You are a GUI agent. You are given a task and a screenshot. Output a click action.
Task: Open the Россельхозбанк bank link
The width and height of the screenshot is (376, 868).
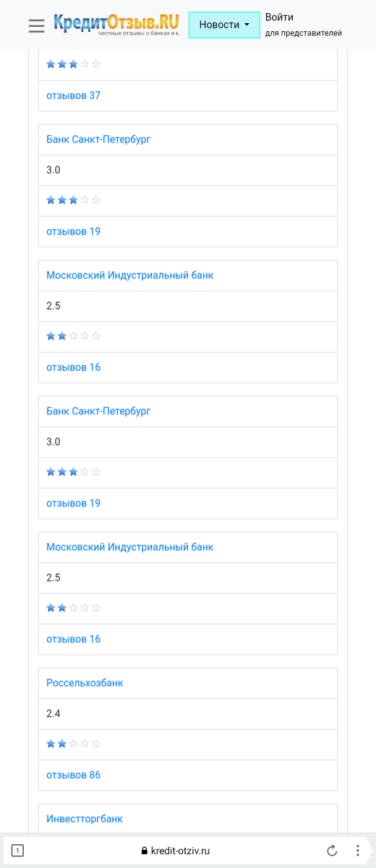click(x=85, y=683)
